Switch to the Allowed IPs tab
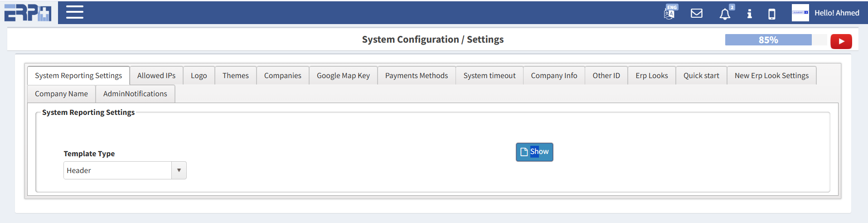Viewport: 868px width, 223px height. click(x=156, y=75)
